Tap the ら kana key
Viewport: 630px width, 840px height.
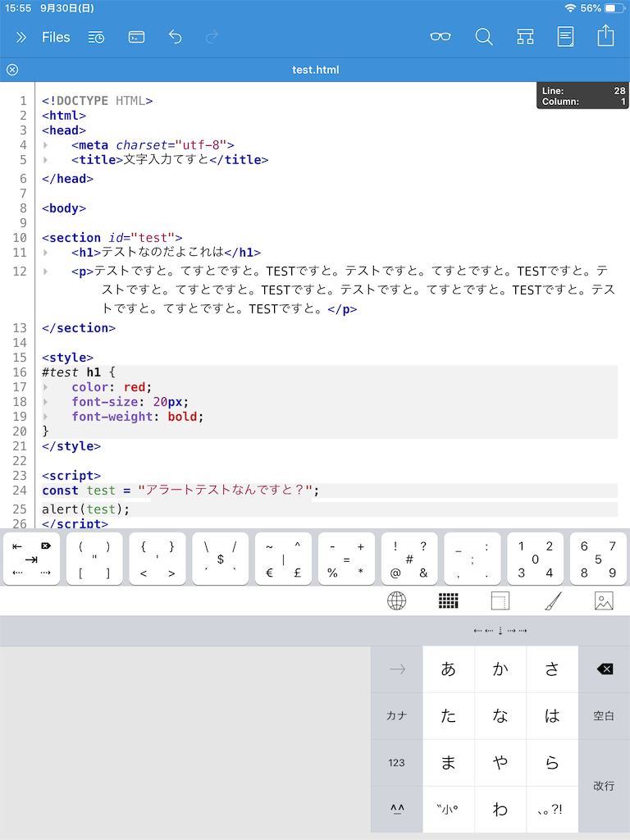point(552,763)
